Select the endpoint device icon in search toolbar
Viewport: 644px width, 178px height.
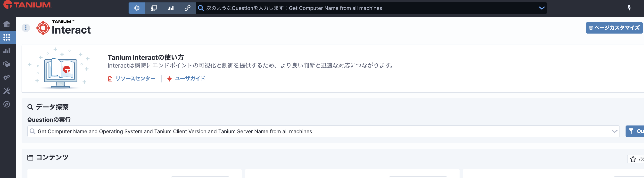point(154,8)
